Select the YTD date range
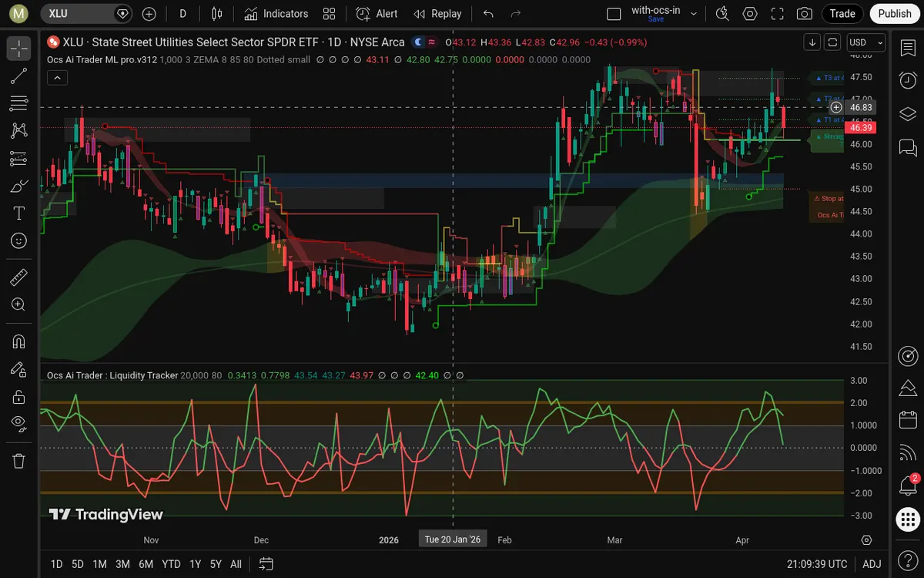The height and width of the screenshot is (578, 924). coord(172,564)
